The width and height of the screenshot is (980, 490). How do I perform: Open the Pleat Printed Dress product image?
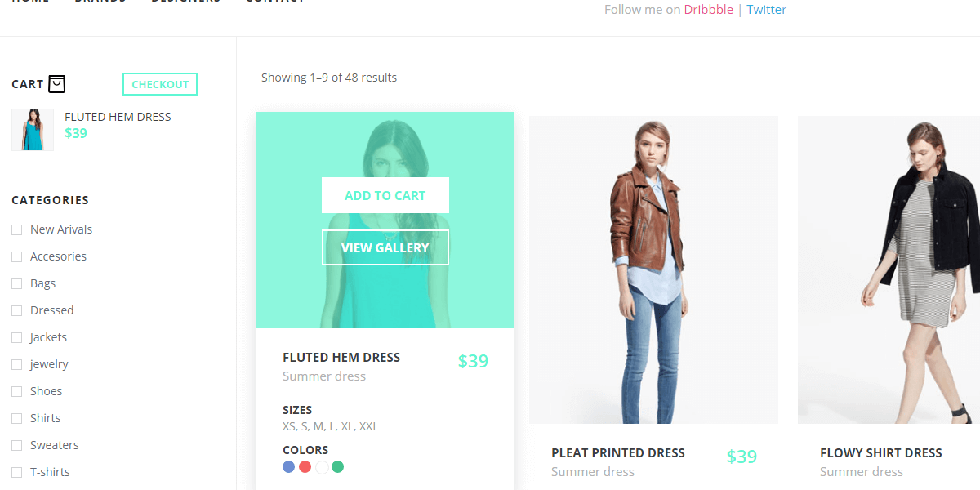(x=653, y=269)
